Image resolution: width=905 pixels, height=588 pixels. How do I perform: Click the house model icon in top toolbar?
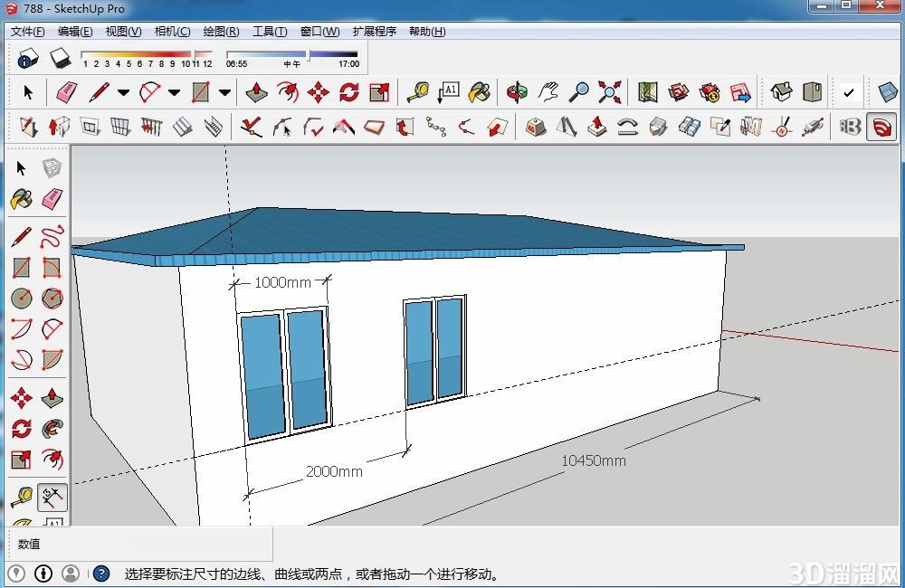pyautogui.click(x=782, y=92)
